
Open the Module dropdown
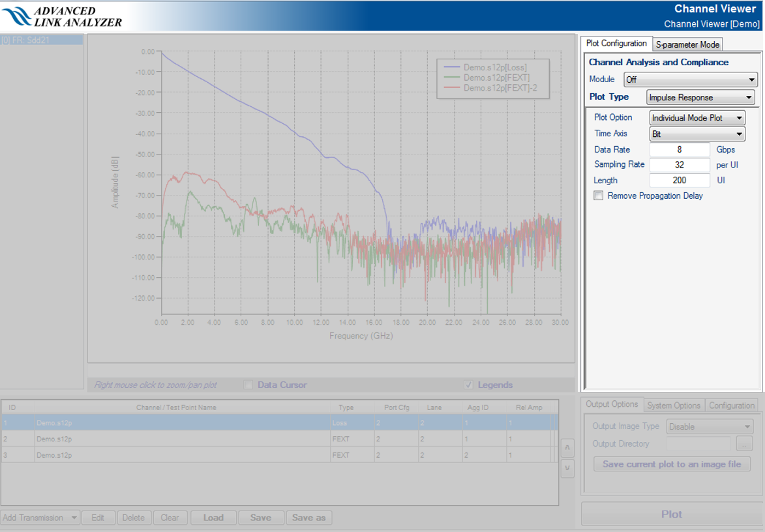[x=690, y=80]
